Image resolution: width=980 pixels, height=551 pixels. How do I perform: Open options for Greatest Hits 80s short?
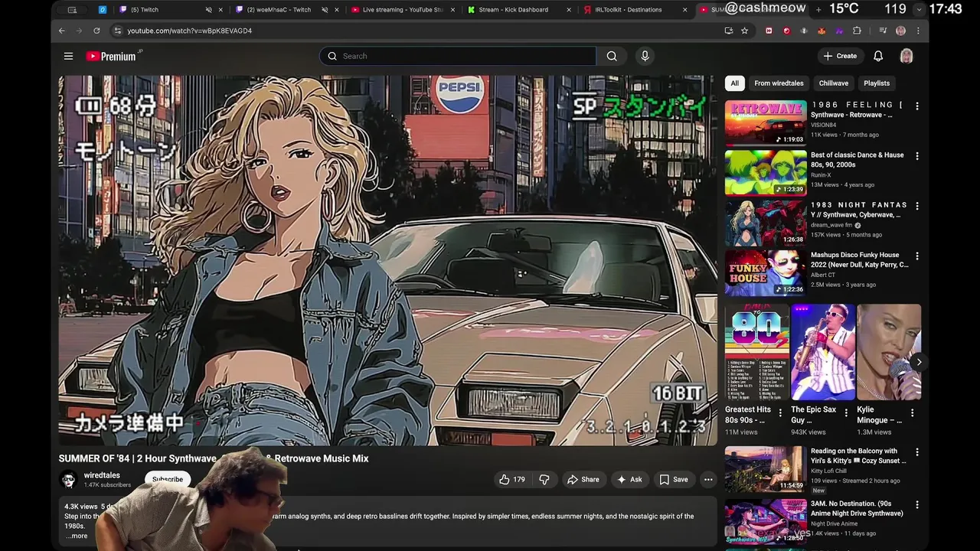point(780,412)
